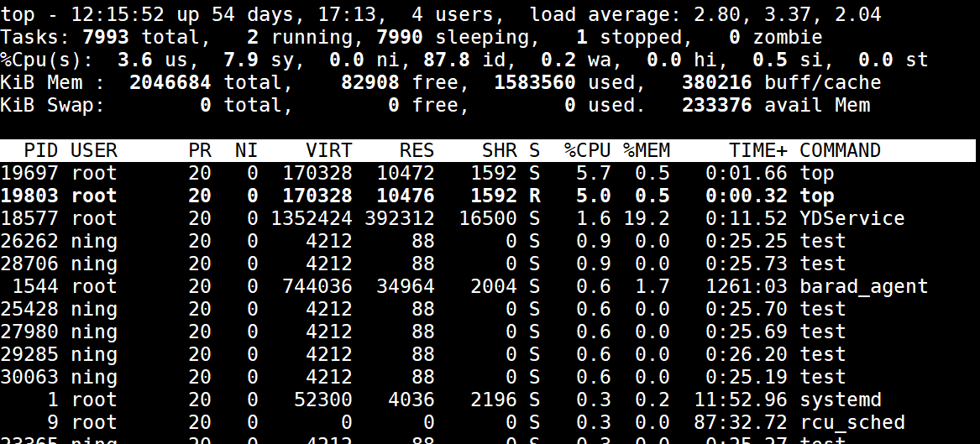
Task: Select the %MEM column header
Action: click(647, 150)
